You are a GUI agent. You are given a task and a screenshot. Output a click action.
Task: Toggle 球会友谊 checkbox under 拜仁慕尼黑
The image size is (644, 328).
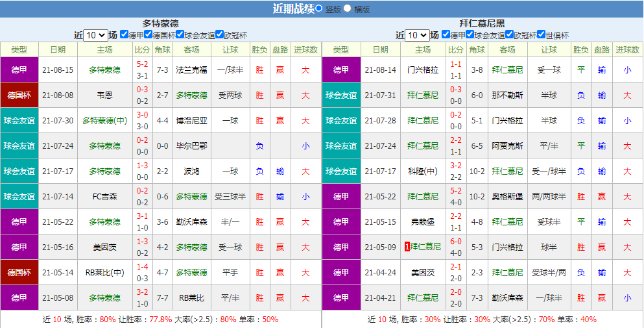point(470,34)
